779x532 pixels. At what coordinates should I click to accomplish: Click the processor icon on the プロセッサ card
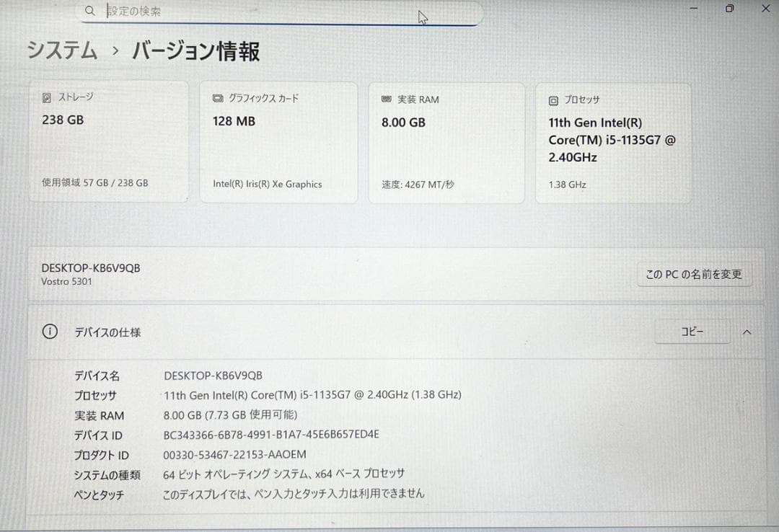[553, 101]
